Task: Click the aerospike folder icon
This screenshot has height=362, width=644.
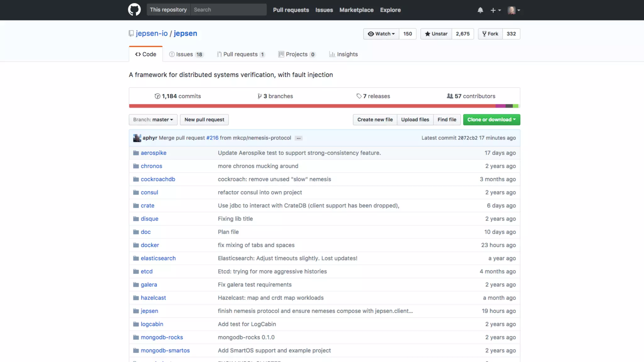Action: coord(136,153)
